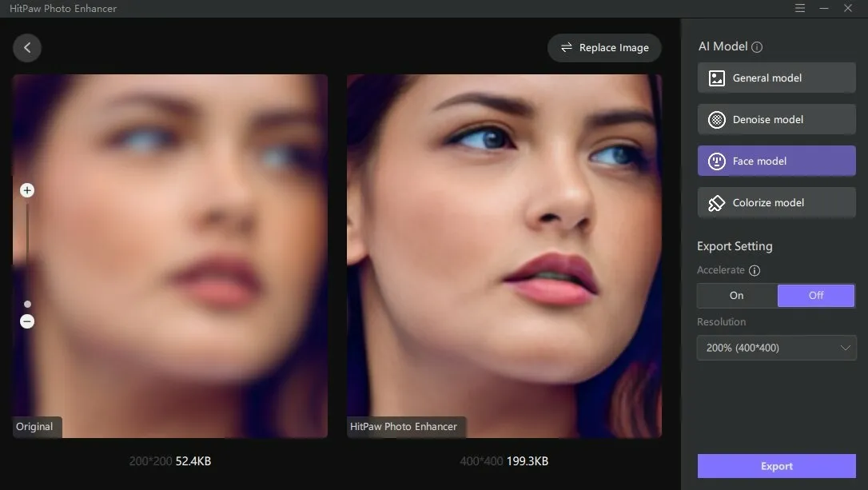The width and height of the screenshot is (868, 490).
Task: Open the hamburger menu
Action: tap(800, 8)
